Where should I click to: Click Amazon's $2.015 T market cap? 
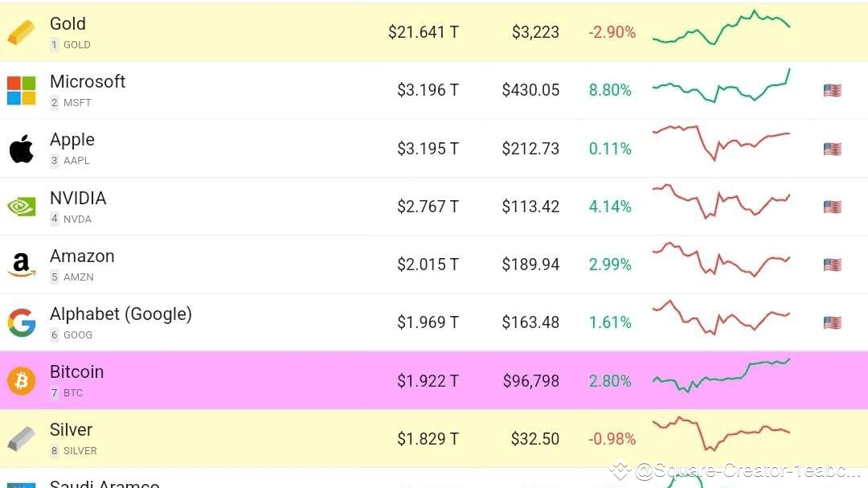(x=428, y=265)
